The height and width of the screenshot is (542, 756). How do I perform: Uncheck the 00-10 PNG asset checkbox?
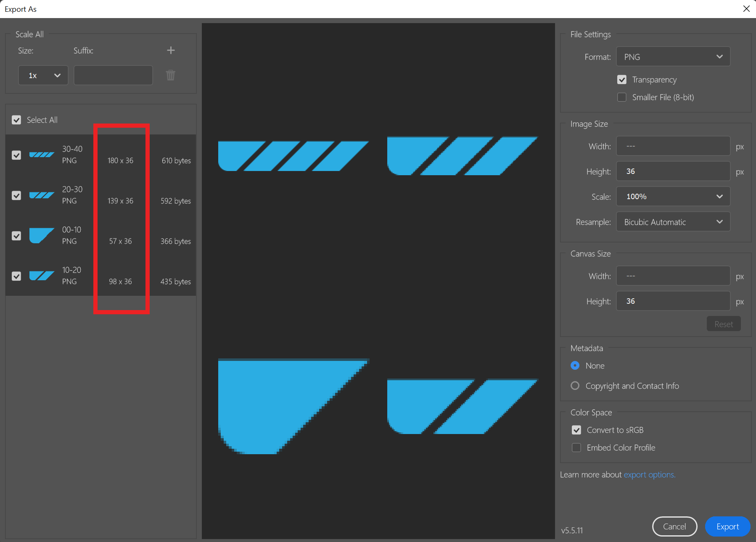16,236
